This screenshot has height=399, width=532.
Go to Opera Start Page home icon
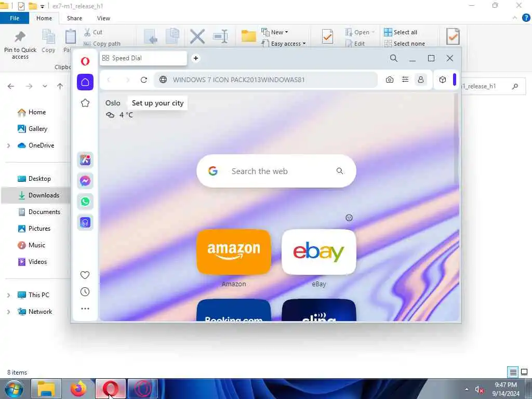85,82
